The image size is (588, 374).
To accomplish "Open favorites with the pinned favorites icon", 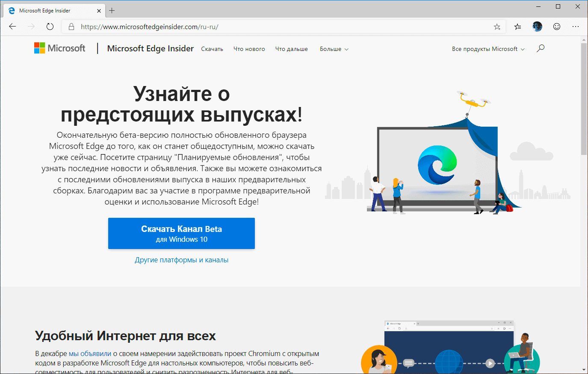I will pyautogui.click(x=517, y=26).
